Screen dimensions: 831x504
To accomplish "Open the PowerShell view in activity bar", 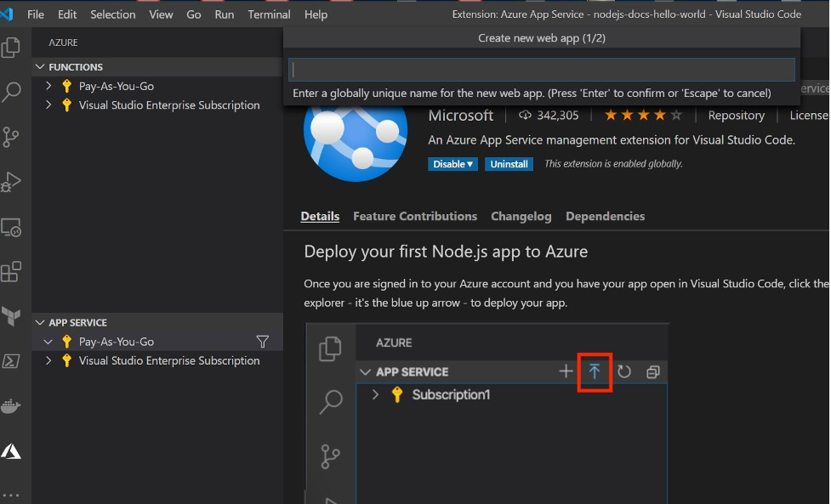I will click(10, 361).
